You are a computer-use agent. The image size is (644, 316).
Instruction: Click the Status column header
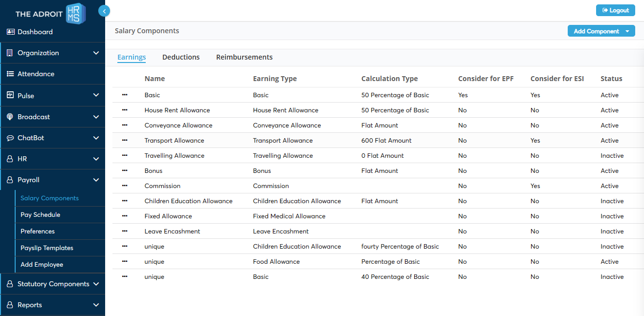point(611,79)
